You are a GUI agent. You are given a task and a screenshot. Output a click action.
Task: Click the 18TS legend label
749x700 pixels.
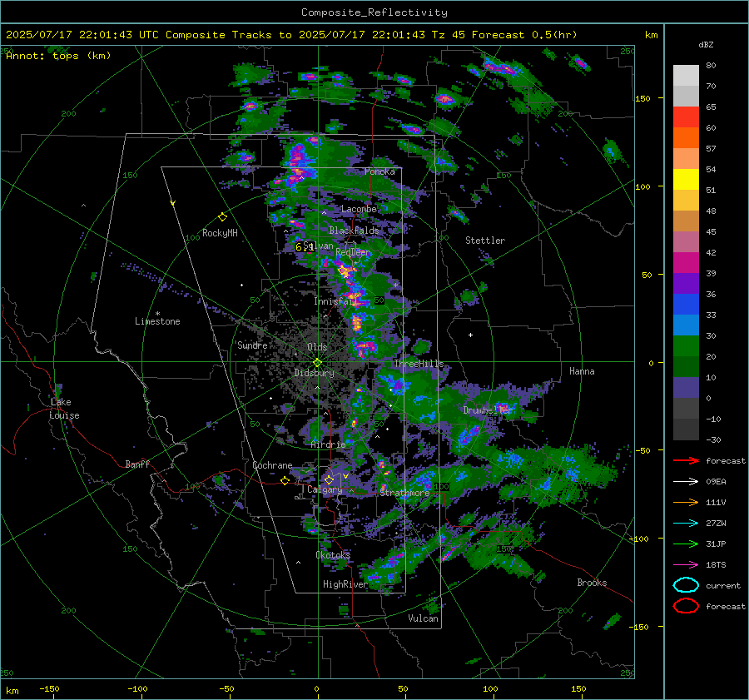click(716, 565)
